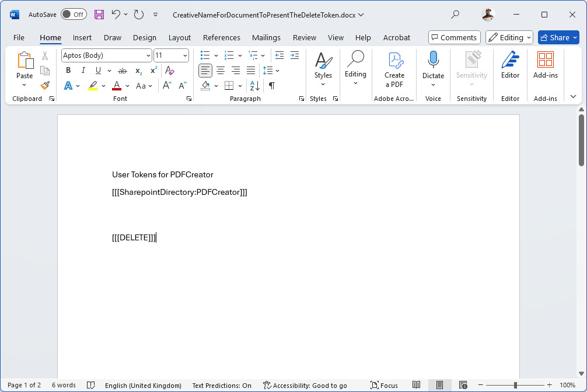Click the vertical scrollbar thumb
This screenshot has height=392, width=587.
click(581, 140)
